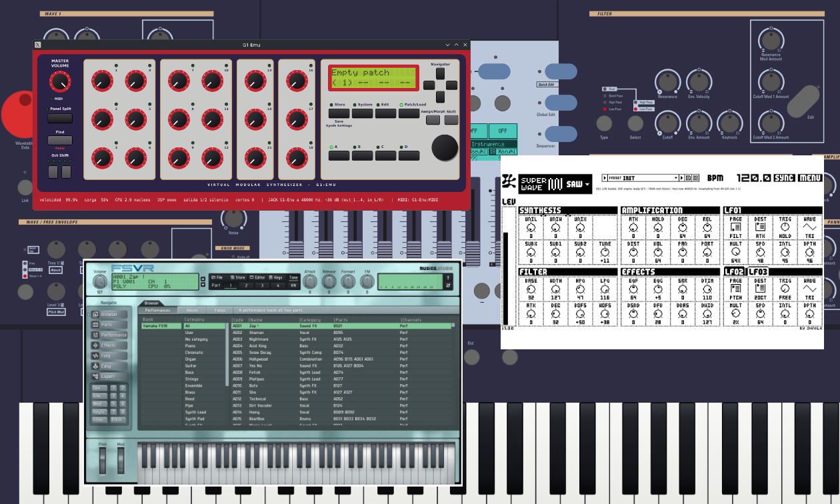The width and height of the screenshot is (840, 504).
Task: Click the LFO1 DEST icon showing ATK
Action: 760,227
